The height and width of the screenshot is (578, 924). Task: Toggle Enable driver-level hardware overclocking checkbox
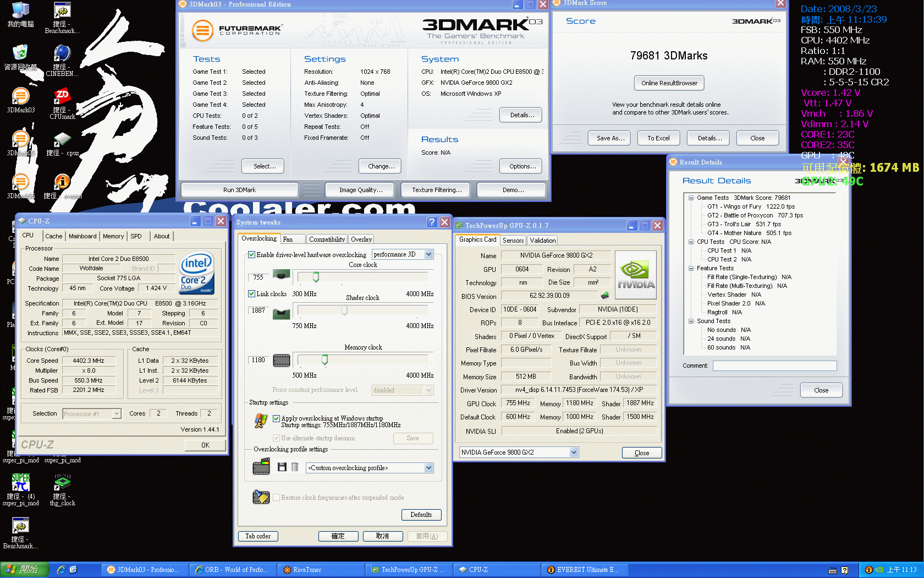(x=251, y=255)
